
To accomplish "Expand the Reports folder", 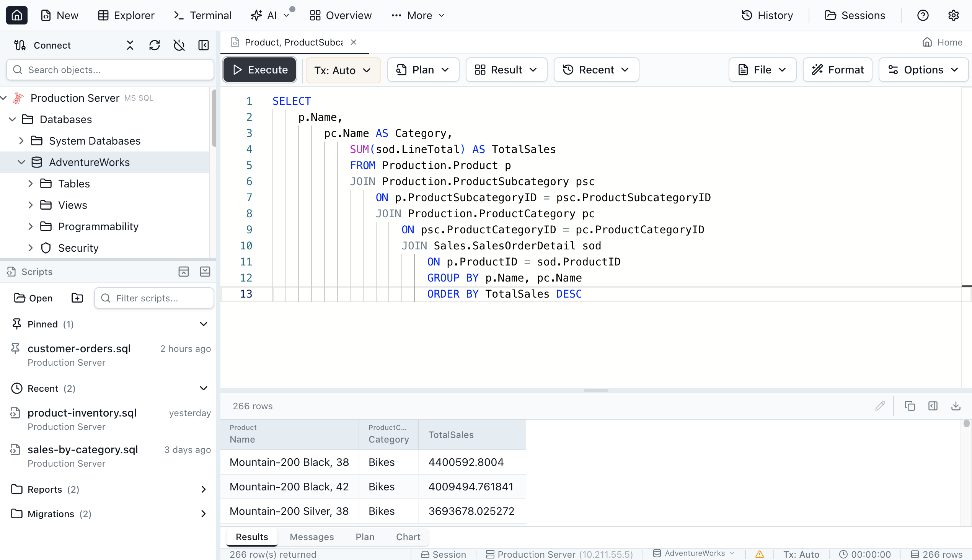I will pyautogui.click(x=204, y=490).
